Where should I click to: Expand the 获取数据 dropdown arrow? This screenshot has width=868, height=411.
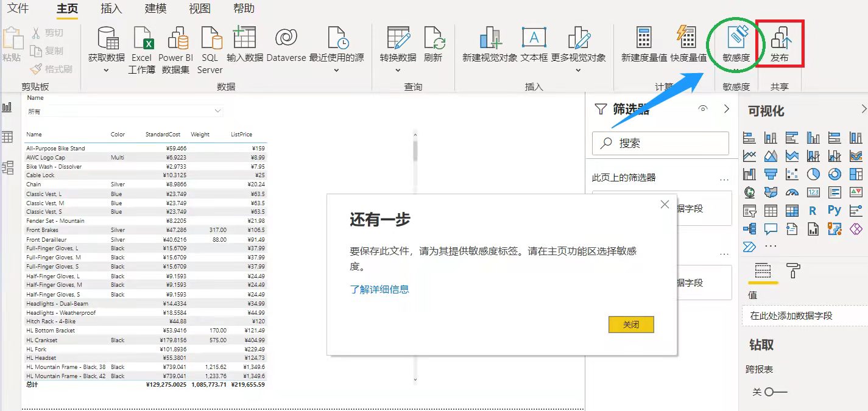click(x=106, y=71)
